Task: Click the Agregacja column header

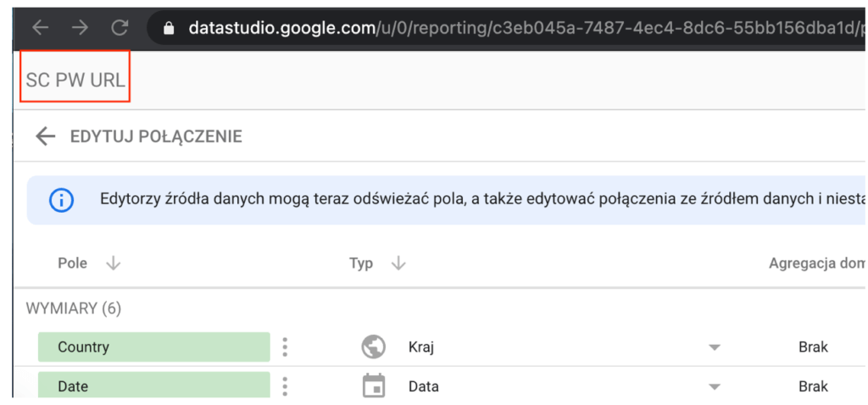Action: tap(815, 264)
